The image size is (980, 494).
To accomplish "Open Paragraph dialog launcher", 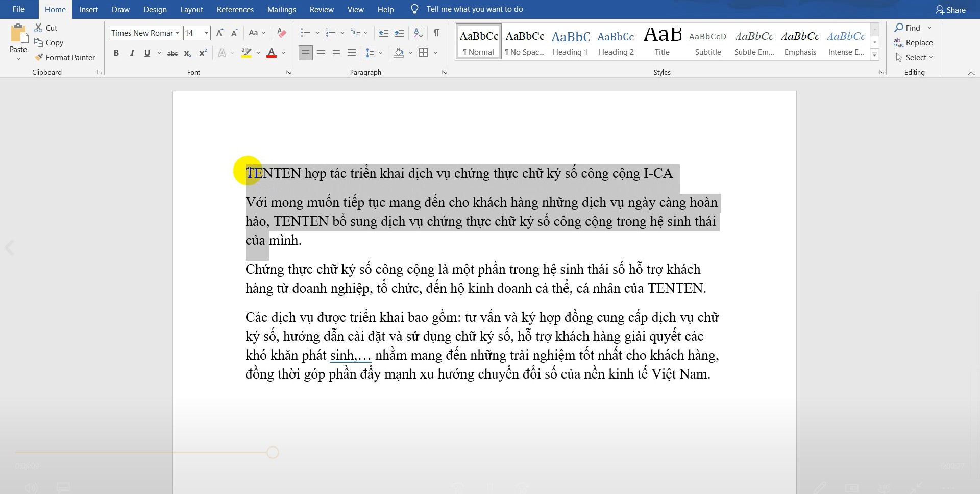I will pos(444,72).
